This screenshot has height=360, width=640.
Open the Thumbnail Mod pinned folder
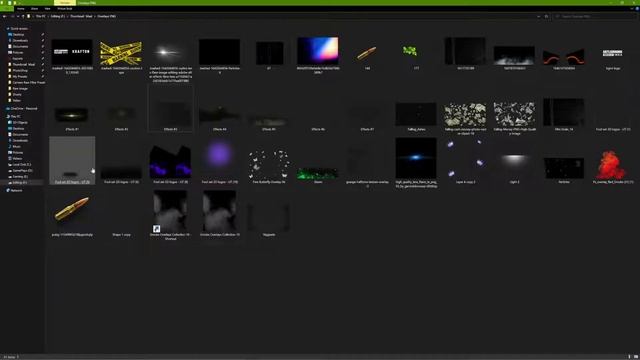[24, 64]
